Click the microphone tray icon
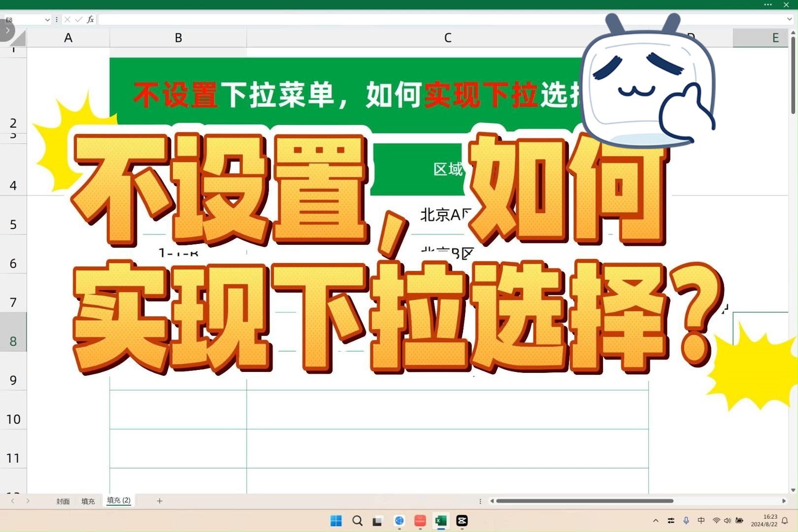The width and height of the screenshot is (798, 532). [x=686, y=521]
